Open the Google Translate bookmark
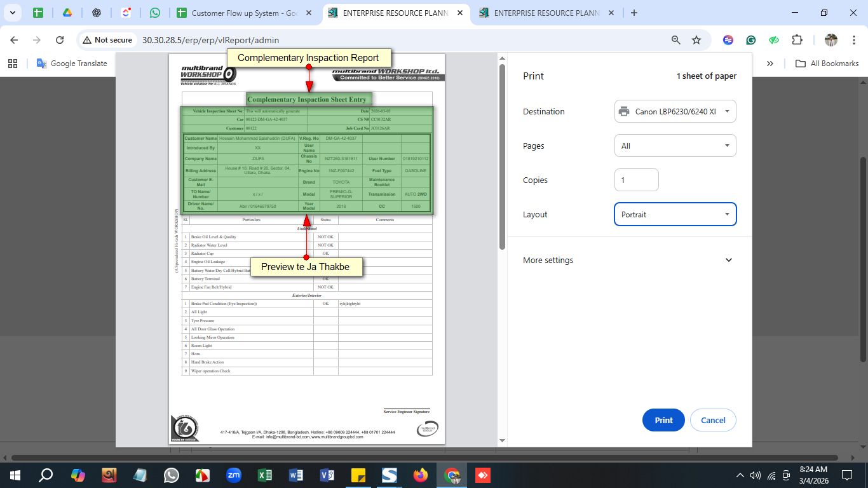The image size is (868, 488). [72, 64]
